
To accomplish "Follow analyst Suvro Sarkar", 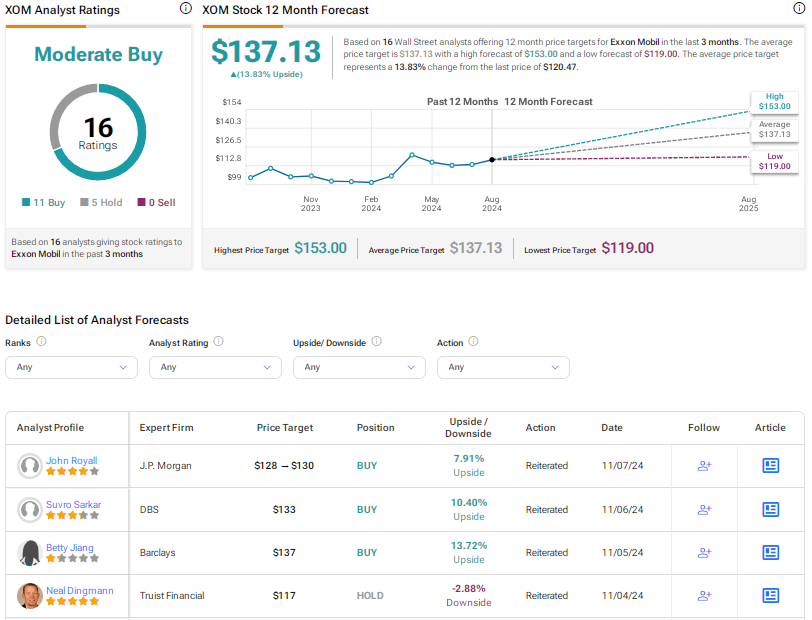I will click(x=704, y=509).
